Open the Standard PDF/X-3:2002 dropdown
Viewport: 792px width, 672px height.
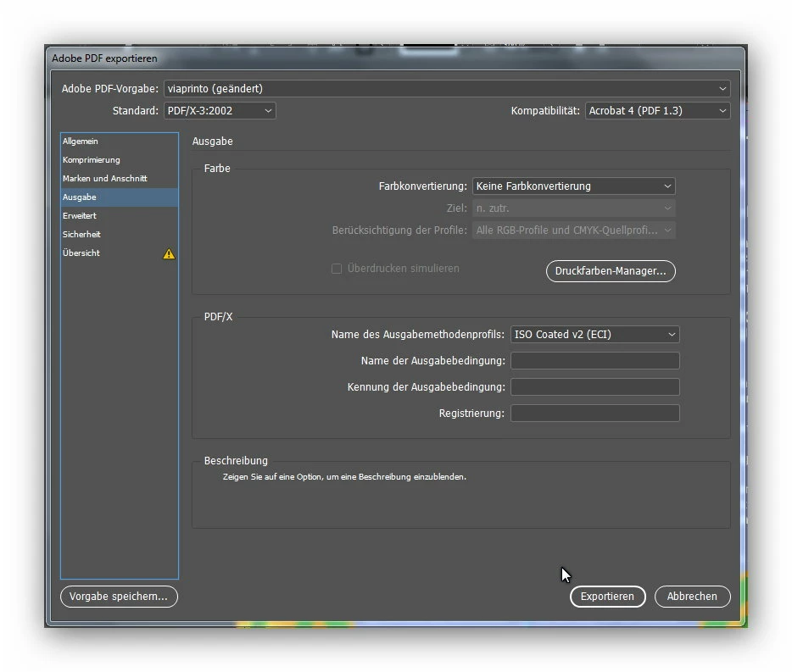220,110
